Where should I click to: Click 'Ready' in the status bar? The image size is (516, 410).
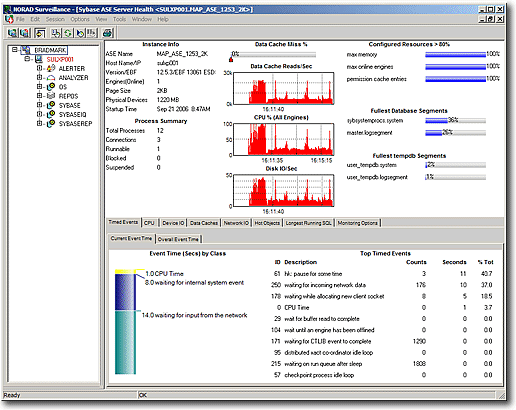[x=12, y=395]
